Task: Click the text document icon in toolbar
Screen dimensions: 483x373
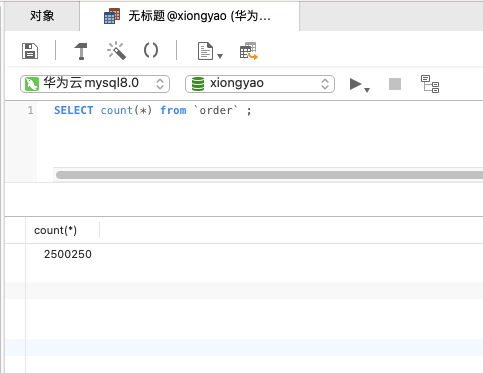Action: coord(205,51)
